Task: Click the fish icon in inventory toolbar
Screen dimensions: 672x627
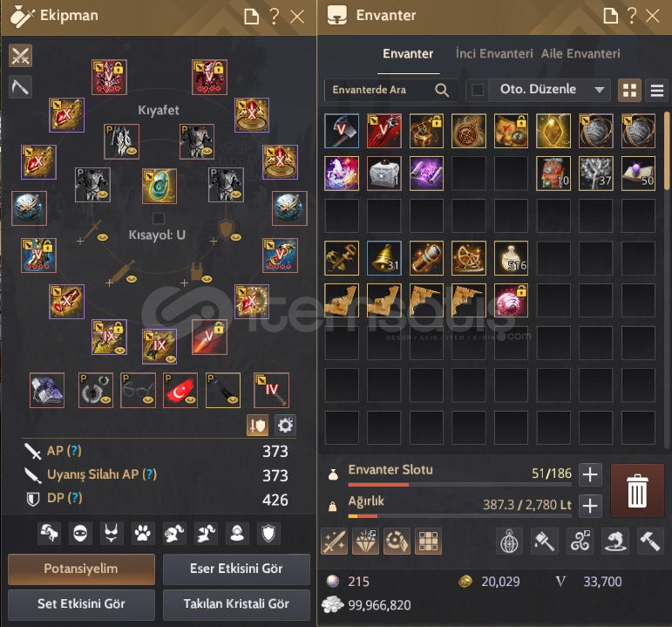Action: pos(615,541)
